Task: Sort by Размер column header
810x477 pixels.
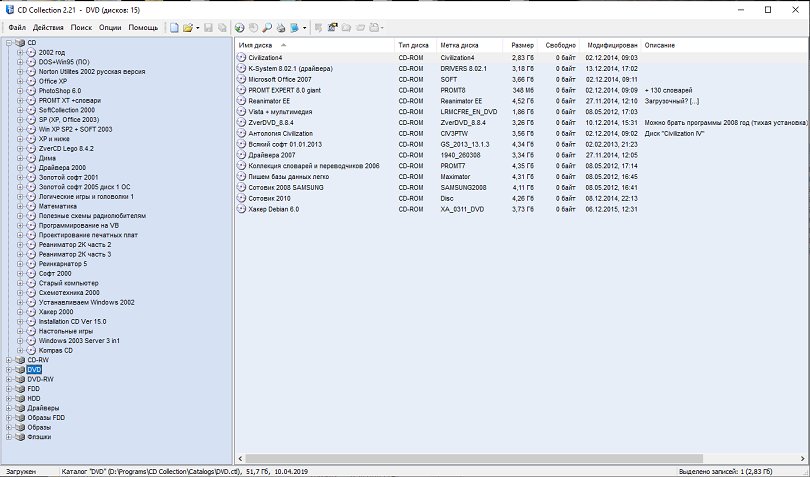Action: (x=520, y=45)
